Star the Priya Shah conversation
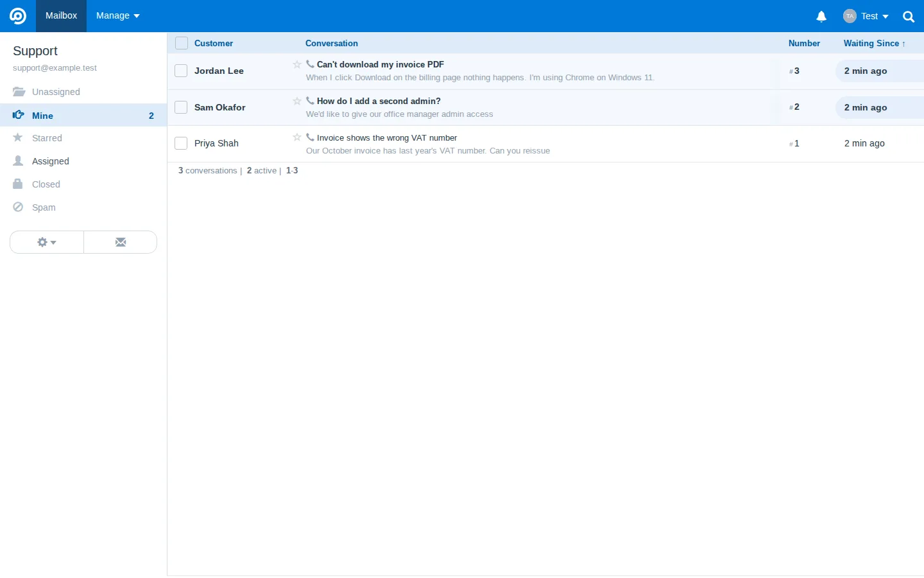The height and width of the screenshot is (578, 924). point(296,137)
